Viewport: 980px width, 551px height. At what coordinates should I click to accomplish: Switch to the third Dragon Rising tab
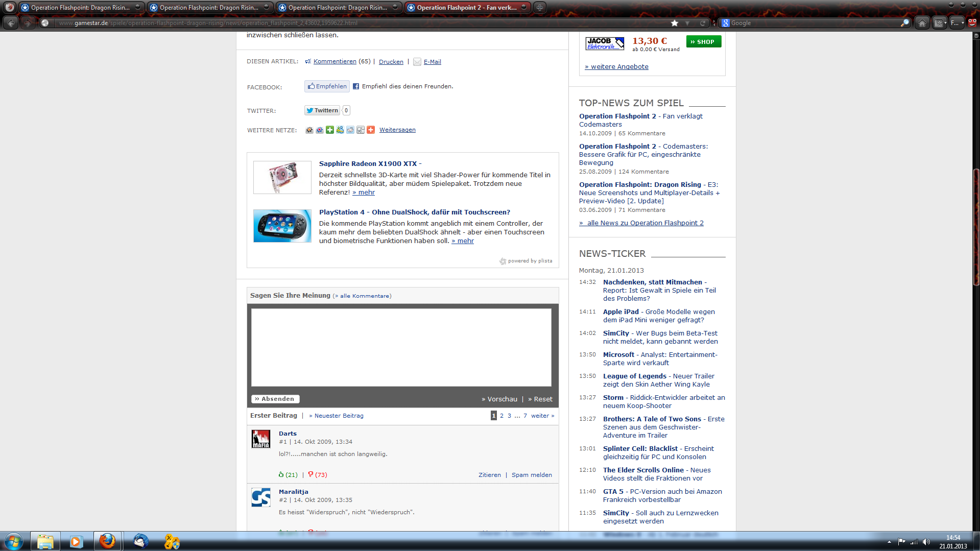338,8
